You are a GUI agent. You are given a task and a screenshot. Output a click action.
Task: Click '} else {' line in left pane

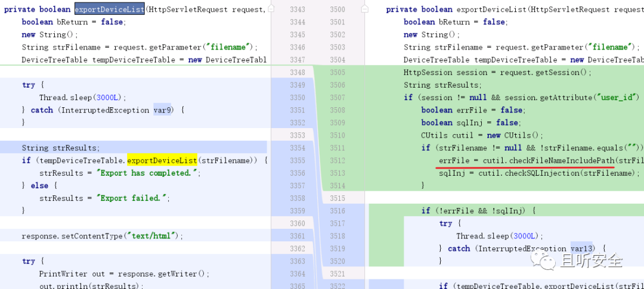tap(39, 185)
